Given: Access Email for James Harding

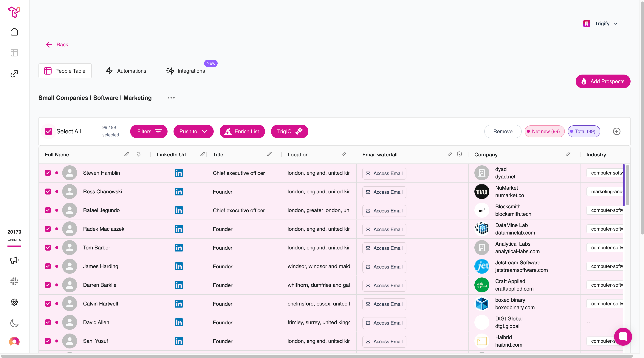Looking at the screenshot, I should pyautogui.click(x=384, y=267).
